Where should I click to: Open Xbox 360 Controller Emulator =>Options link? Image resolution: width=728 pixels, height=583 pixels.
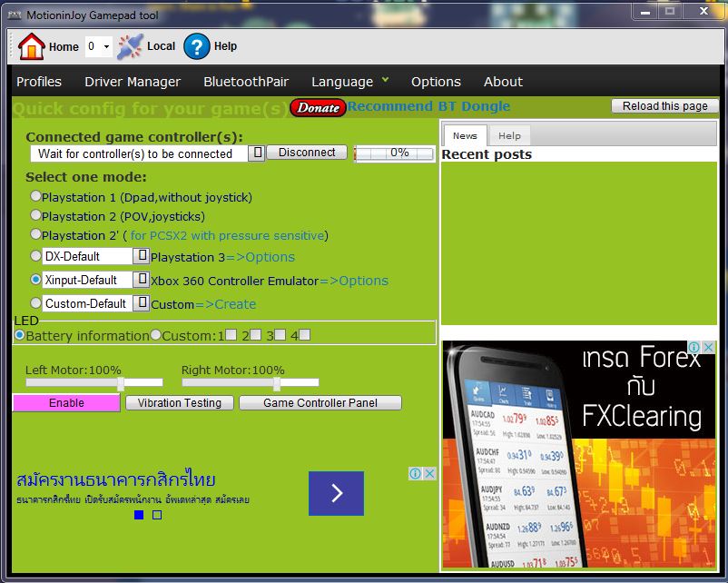point(354,281)
